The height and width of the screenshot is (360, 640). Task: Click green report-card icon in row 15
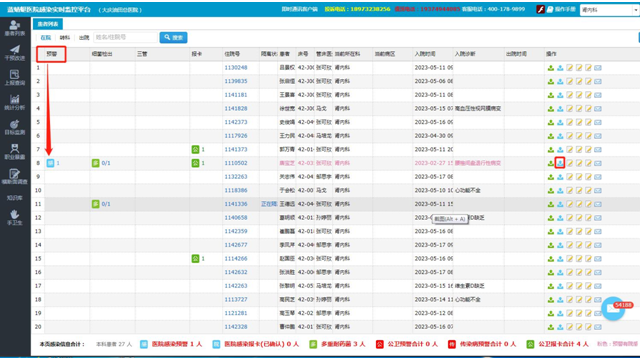[x=196, y=258]
